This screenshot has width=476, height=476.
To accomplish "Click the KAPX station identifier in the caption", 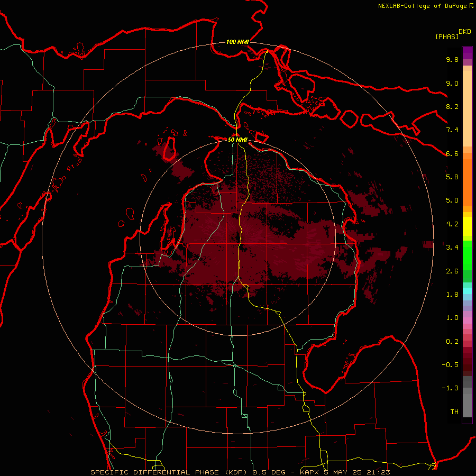I will (x=309, y=472).
